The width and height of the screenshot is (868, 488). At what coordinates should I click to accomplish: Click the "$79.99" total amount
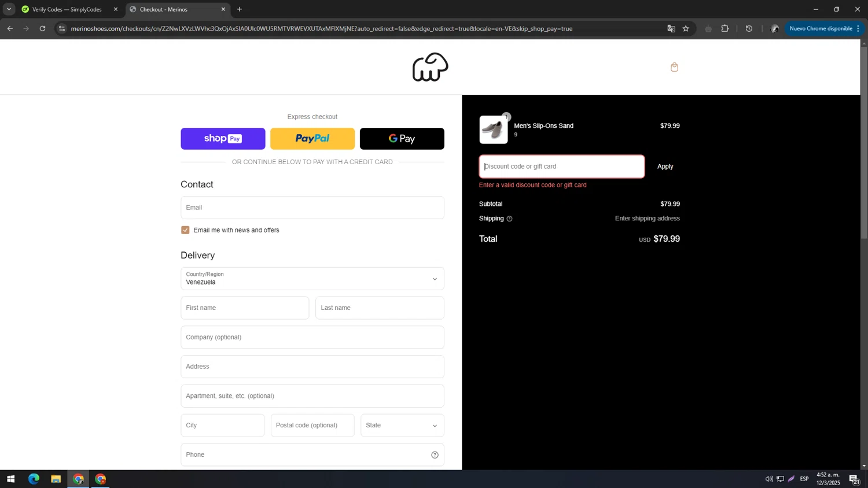666,239
